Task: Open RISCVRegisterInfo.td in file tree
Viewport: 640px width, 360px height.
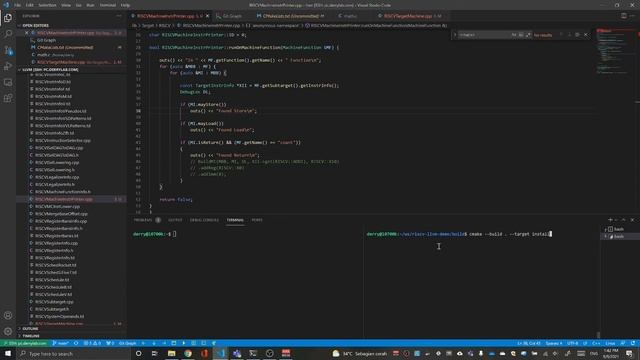Action: point(55,258)
